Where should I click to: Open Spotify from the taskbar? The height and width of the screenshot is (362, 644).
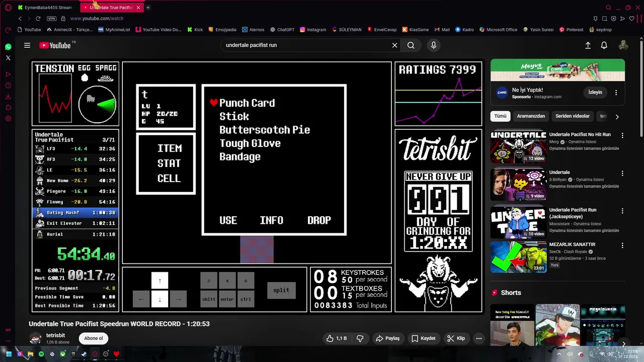(41, 354)
